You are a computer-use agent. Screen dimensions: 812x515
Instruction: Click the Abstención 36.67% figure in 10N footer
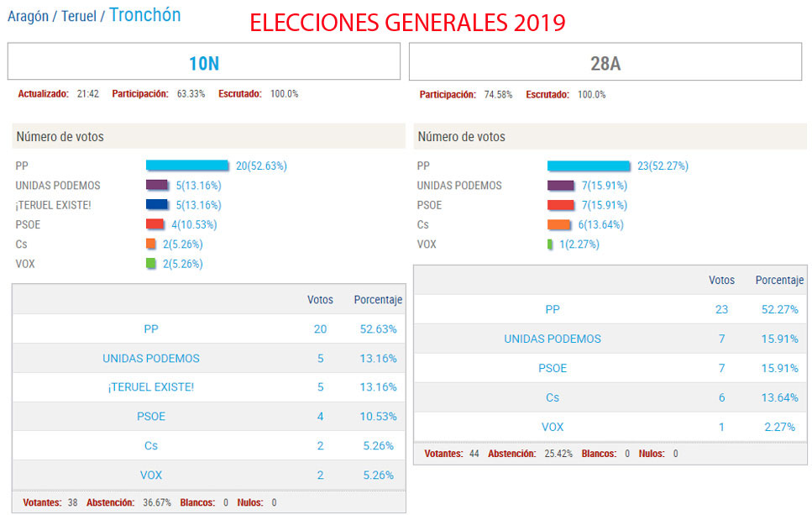click(157, 502)
